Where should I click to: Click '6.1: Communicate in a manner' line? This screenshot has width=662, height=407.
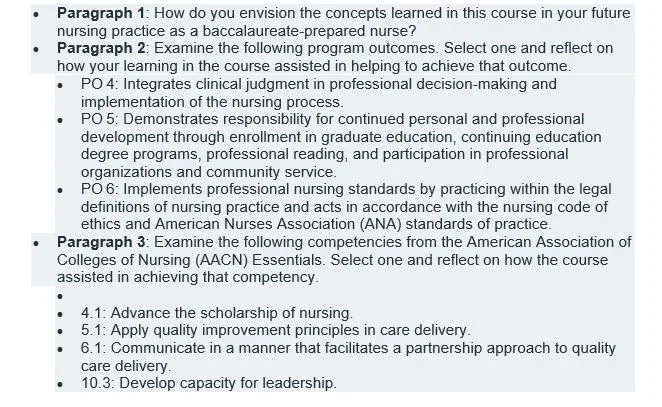348,357
